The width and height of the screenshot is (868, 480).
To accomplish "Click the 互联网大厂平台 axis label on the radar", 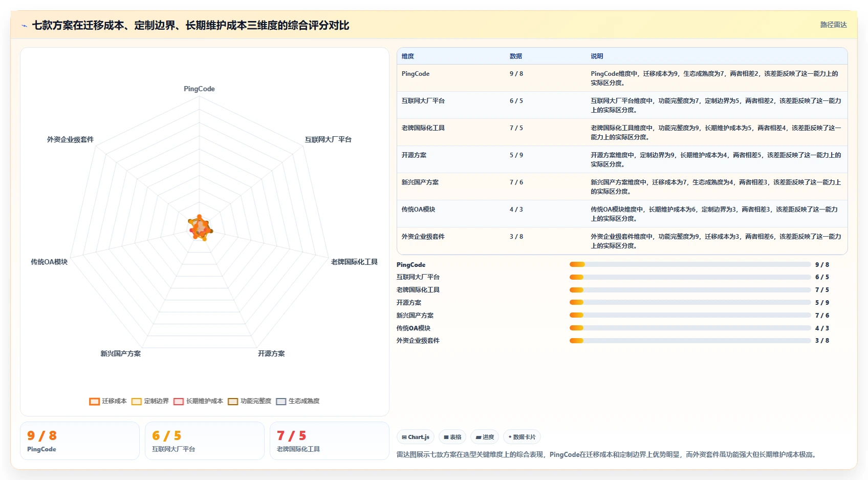I will [x=328, y=139].
